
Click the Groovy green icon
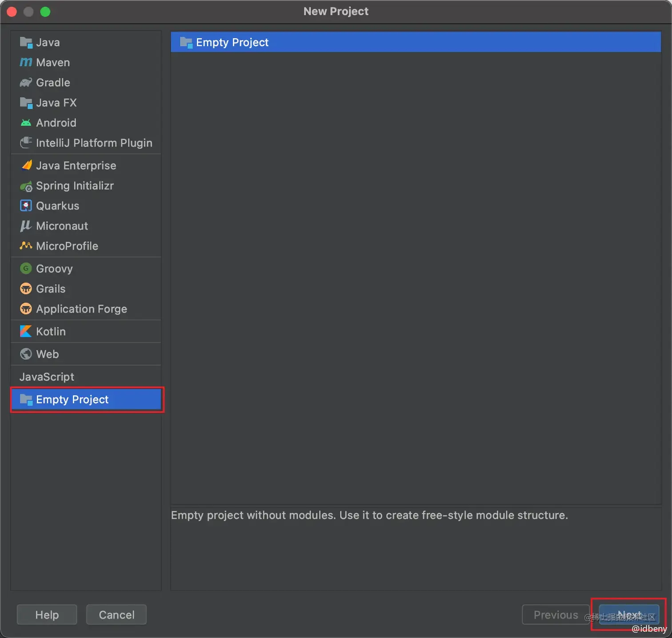[26, 269]
